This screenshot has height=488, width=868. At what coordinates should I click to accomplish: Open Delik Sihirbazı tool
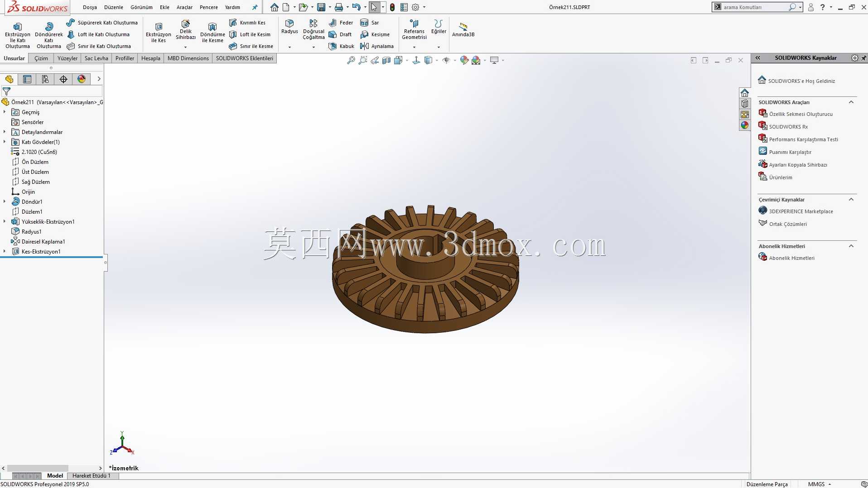tap(186, 30)
